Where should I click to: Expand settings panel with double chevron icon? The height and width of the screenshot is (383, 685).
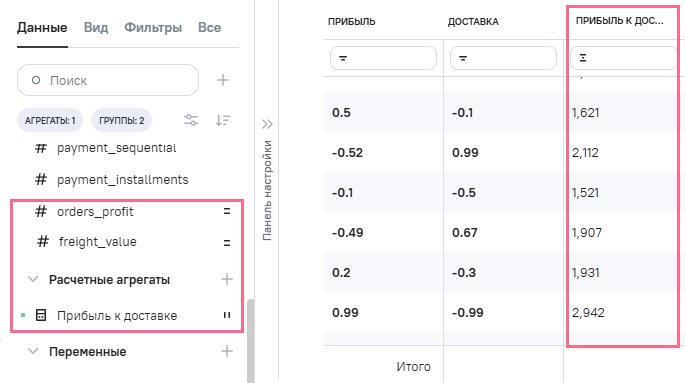[x=267, y=124]
